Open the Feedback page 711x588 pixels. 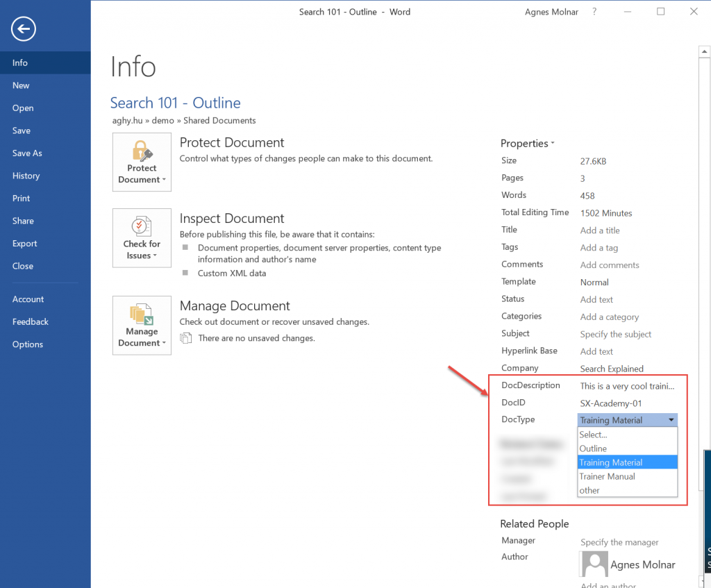pos(45,322)
